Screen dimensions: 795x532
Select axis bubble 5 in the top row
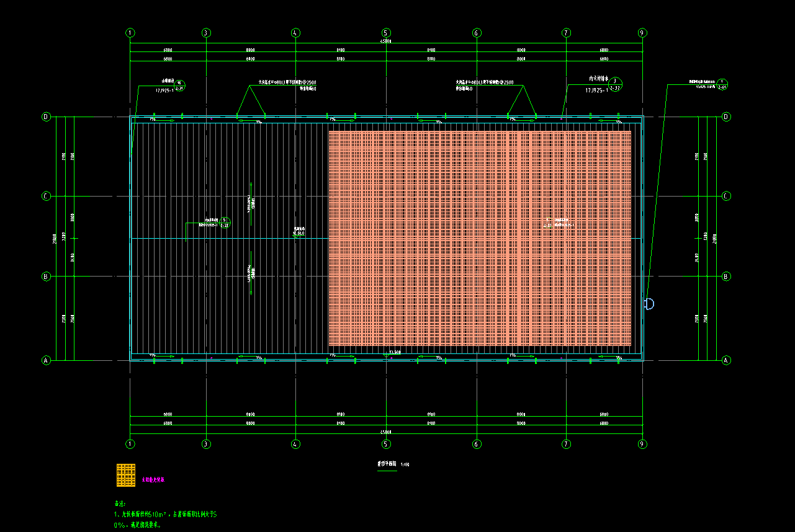[x=386, y=33]
